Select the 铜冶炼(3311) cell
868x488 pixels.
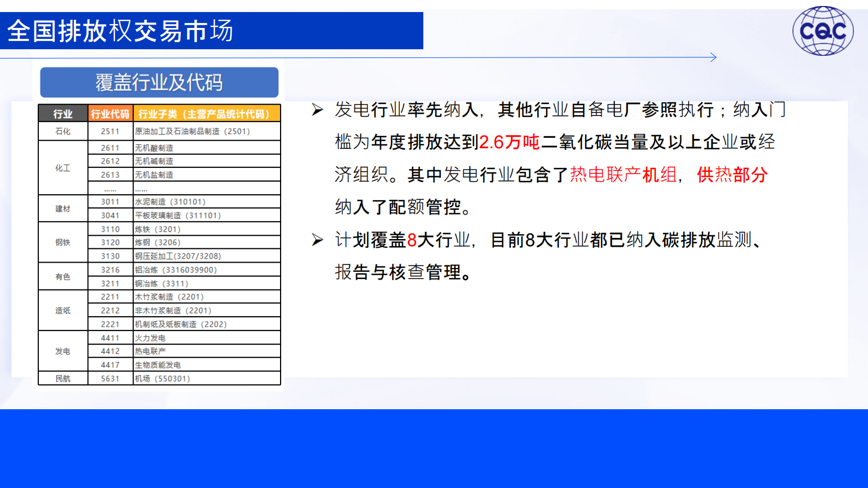[207, 283]
